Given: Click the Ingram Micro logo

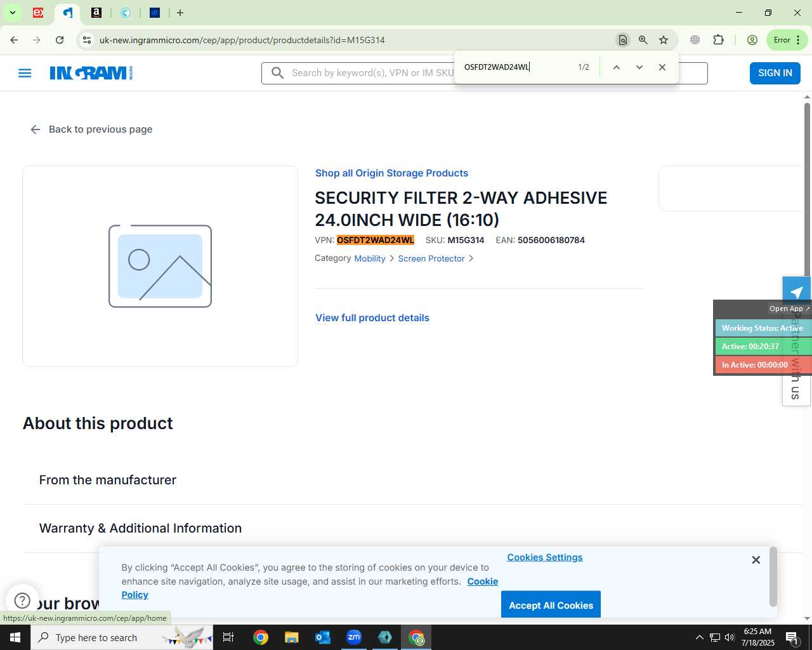Looking at the screenshot, I should (x=91, y=73).
